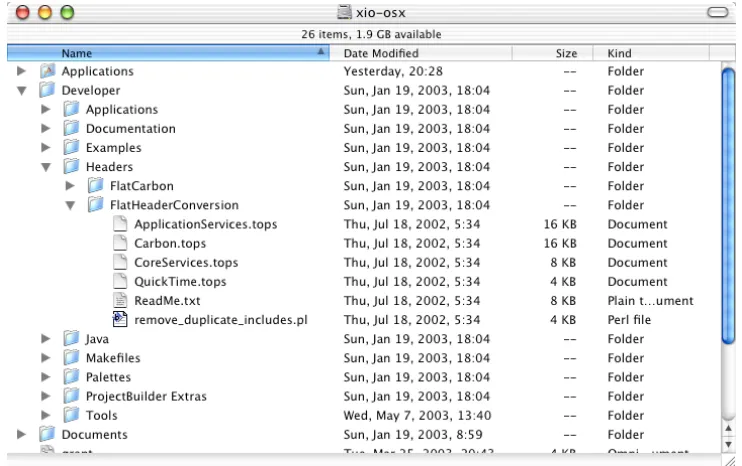Click the Carbon.tops document icon

click(120, 243)
